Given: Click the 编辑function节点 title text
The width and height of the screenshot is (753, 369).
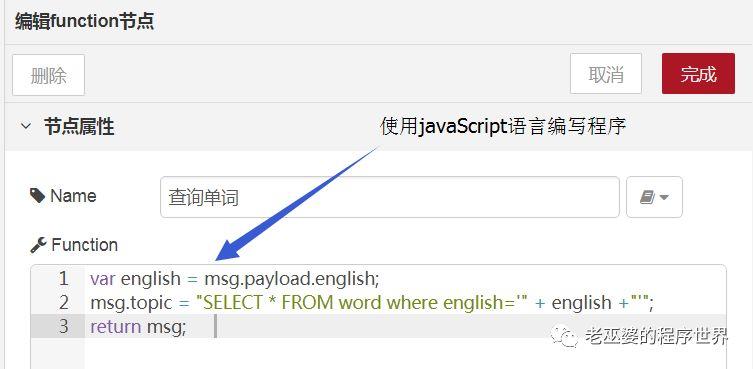Looking at the screenshot, I should pyautogui.click(x=85, y=21).
